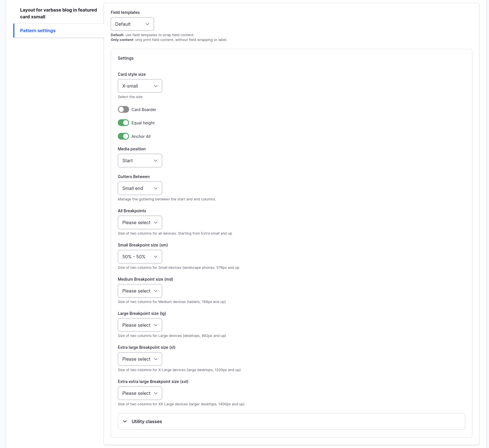Select the Pattern settings tab
Image resolution: width=489 pixels, height=448 pixels.
click(38, 31)
